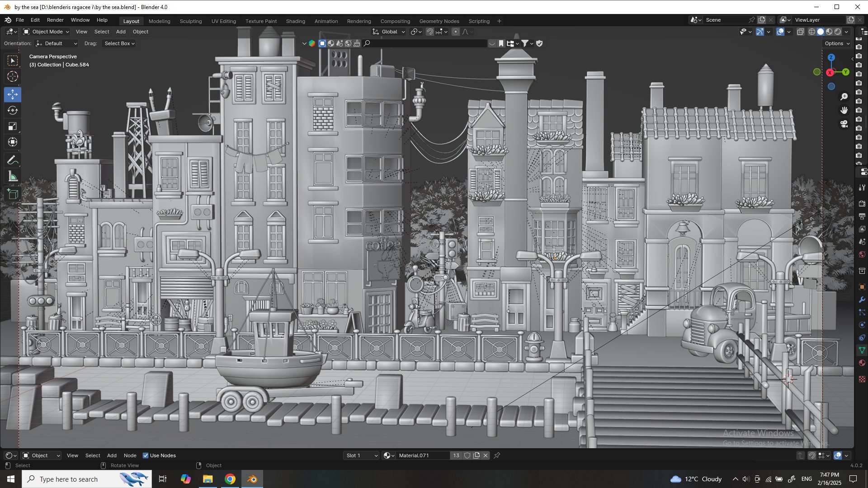Toggle the Use Nodes checkbox
The image size is (868, 488).
point(146,455)
